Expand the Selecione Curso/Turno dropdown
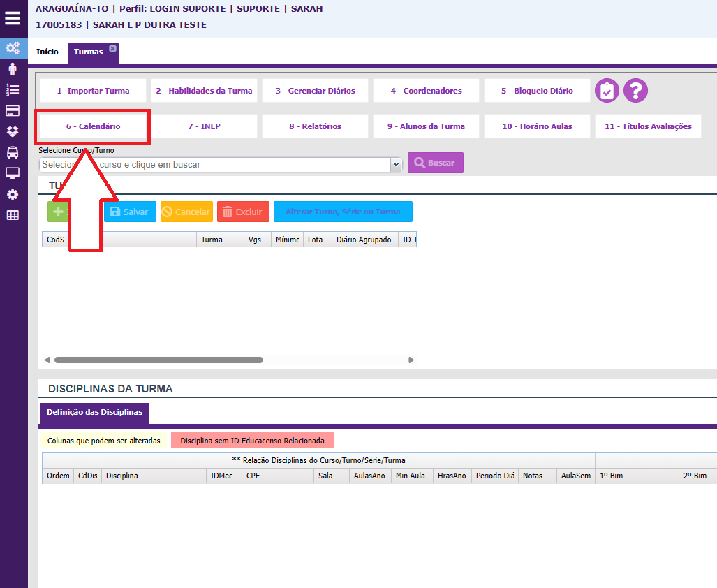This screenshot has width=717, height=588. tap(396, 164)
